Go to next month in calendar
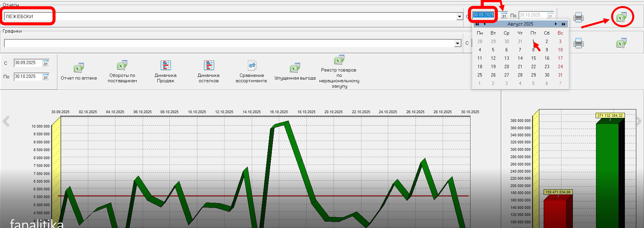Viewport: 644px width, 228px height. point(556,24)
